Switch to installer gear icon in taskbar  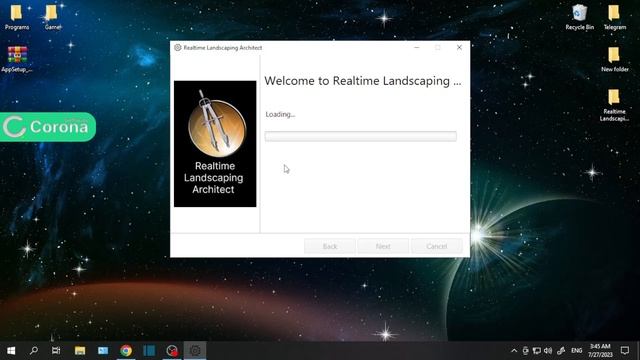click(195, 351)
